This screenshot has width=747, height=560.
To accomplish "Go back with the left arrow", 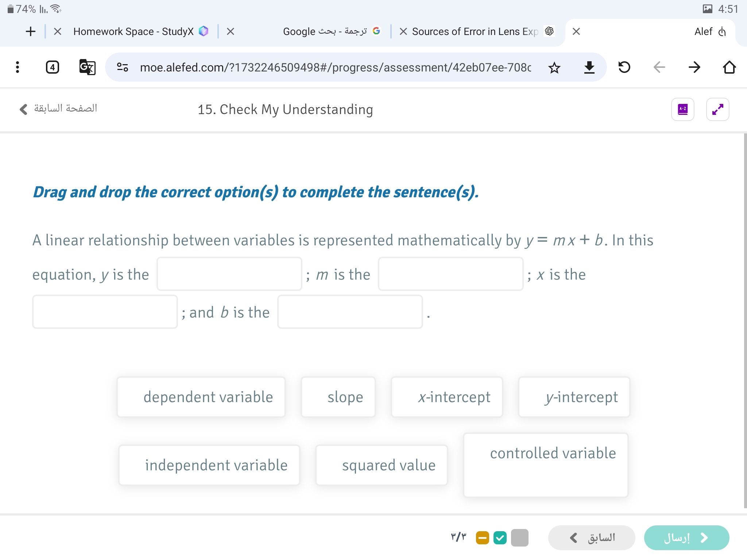I will tap(659, 67).
